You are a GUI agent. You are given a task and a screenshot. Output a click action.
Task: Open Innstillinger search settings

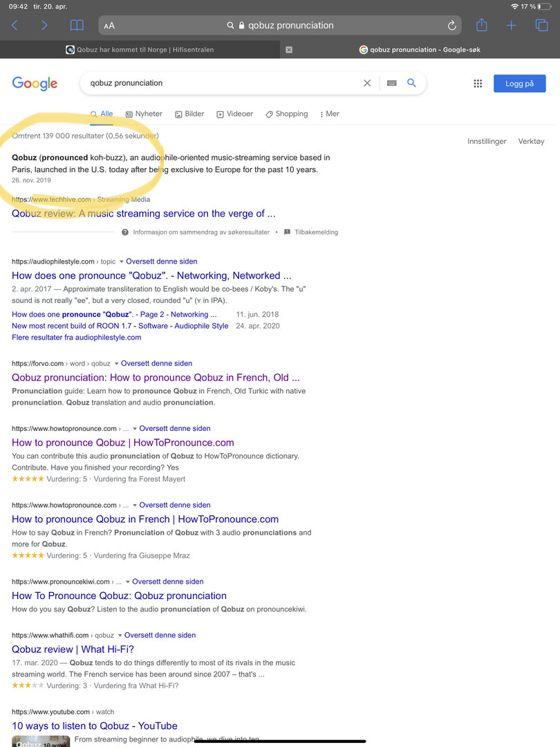click(487, 142)
